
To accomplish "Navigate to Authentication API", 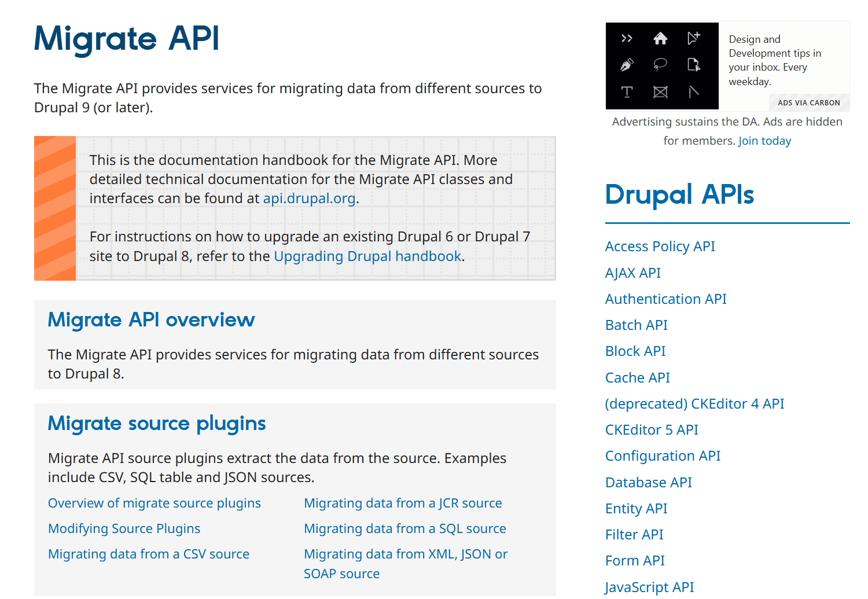I will (x=665, y=299).
